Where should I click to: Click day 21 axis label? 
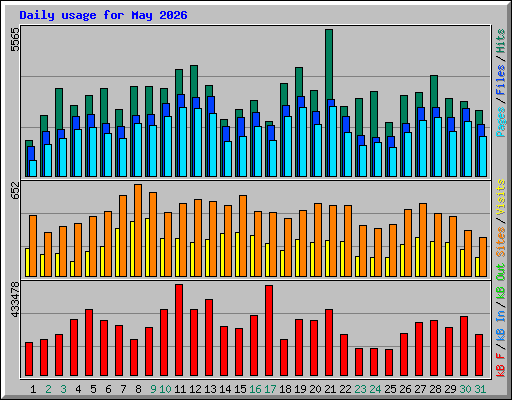coord(330,389)
